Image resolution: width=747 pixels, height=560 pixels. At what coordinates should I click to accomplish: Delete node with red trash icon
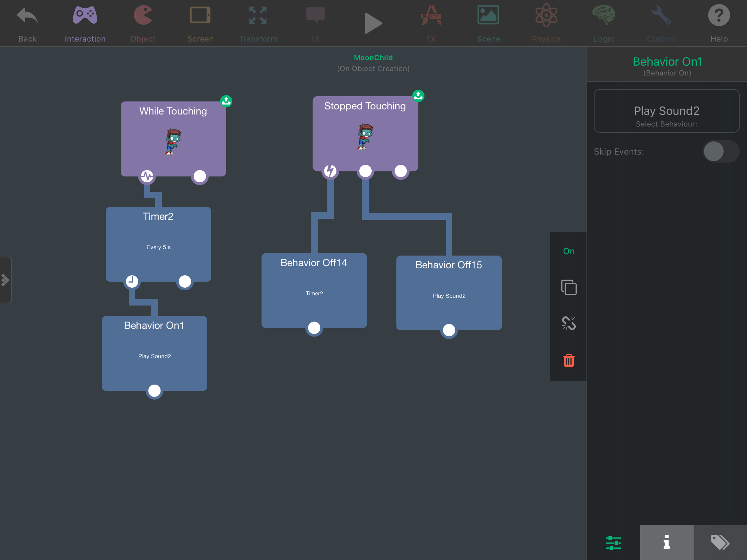coord(569,360)
